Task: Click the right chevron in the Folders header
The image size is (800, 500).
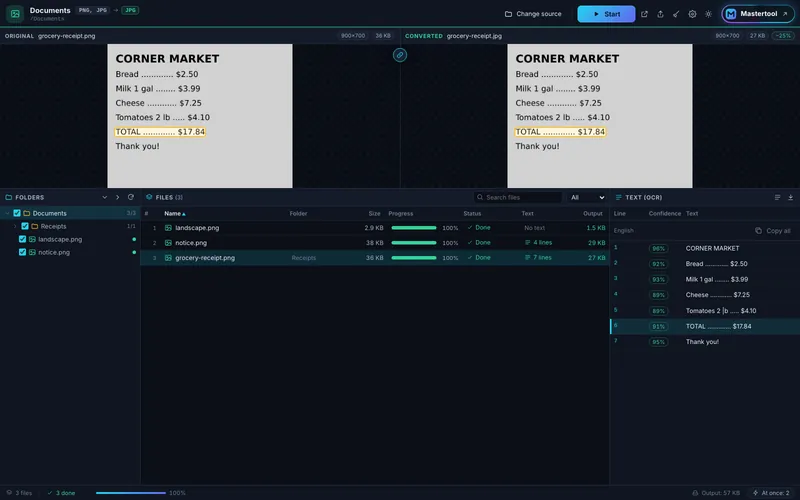Action: (x=117, y=197)
